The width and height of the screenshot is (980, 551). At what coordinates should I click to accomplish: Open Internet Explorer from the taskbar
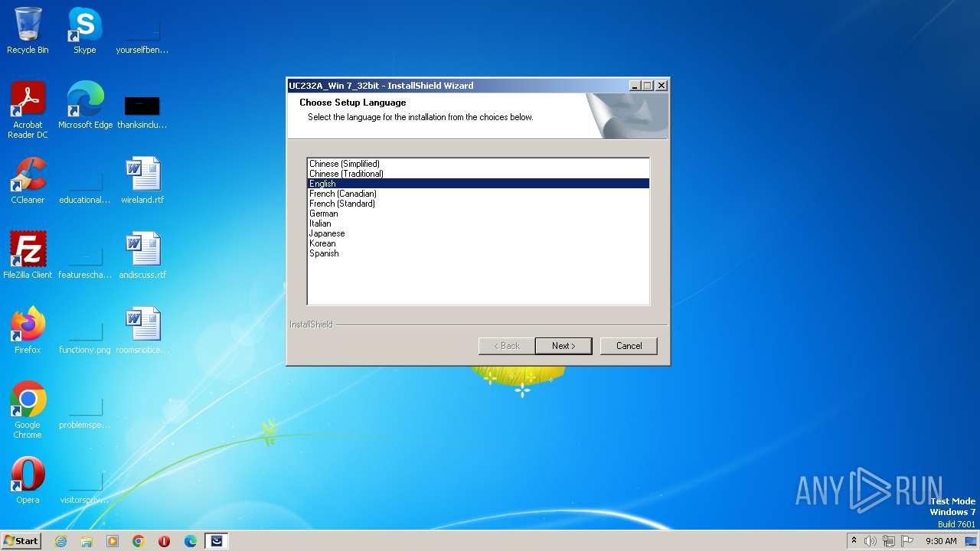(60, 541)
